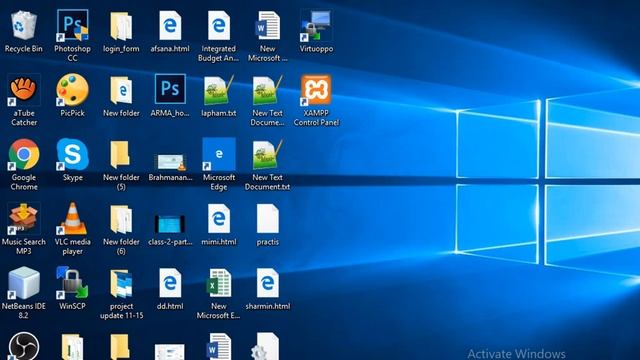
Task: Select the NetBeans IDE 8.2 shortcut
Action: tap(24, 283)
